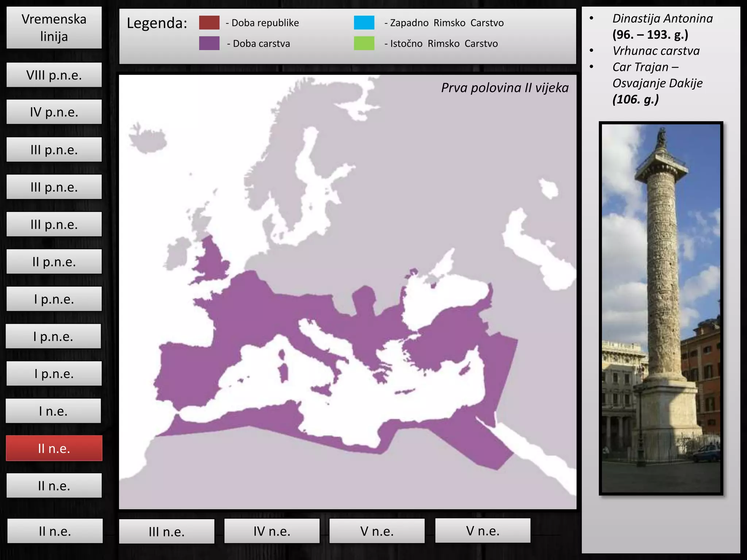Click the Osvajanje Dakije text entry

[x=657, y=83]
